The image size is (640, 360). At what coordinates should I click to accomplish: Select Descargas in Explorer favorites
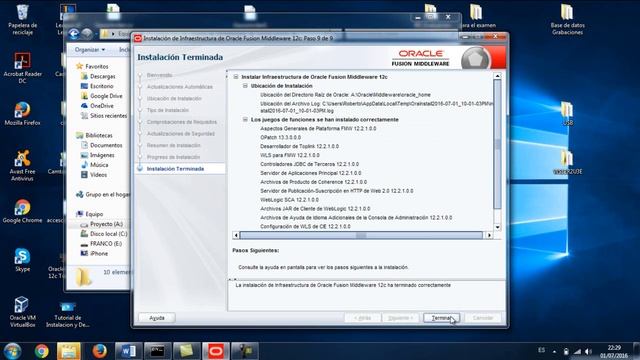coord(102,76)
